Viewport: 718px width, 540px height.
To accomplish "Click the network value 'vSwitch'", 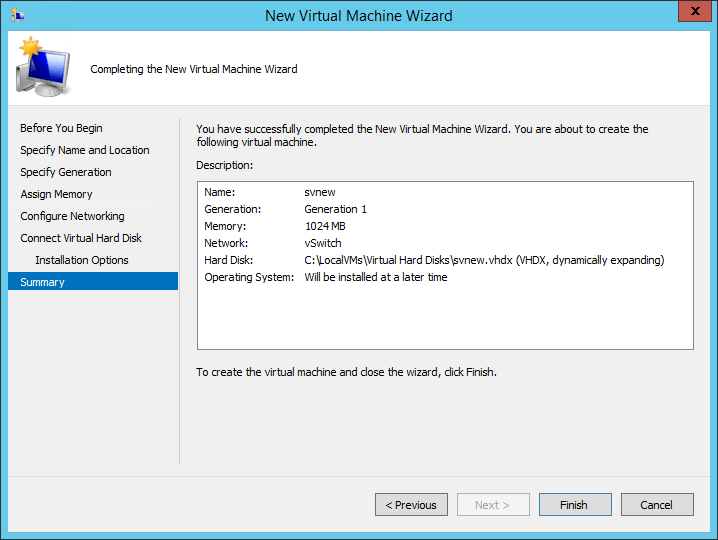I will pyautogui.click(x=323, y=243).
